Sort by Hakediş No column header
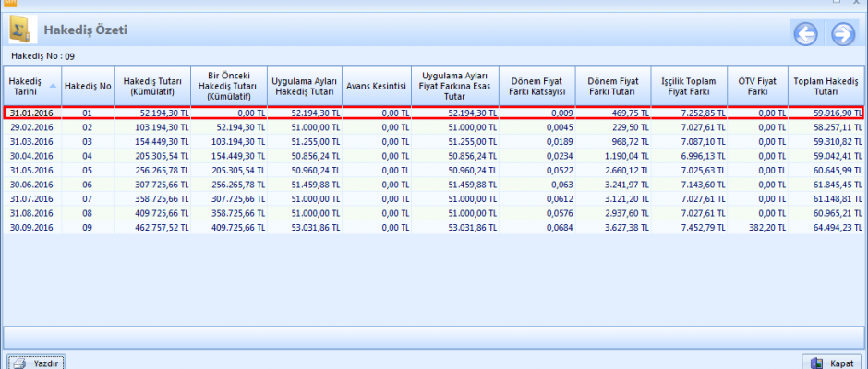 pyautogui.click(x=88, y=86)
